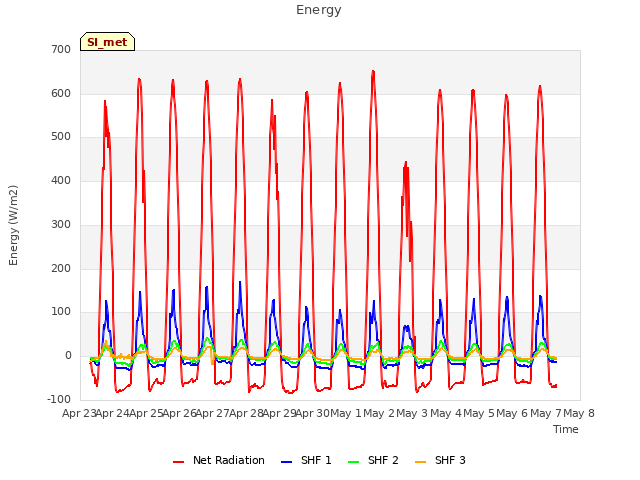Click the Net Radiation legend entry
This screenshot has width=640, height=480.
[219, 460]
